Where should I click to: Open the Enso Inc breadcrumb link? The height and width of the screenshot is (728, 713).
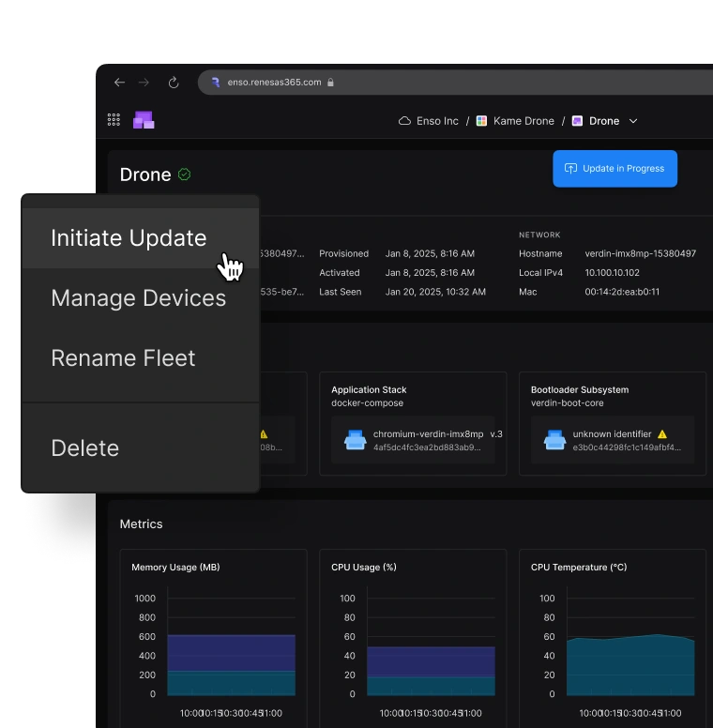[x=429, y=121]
